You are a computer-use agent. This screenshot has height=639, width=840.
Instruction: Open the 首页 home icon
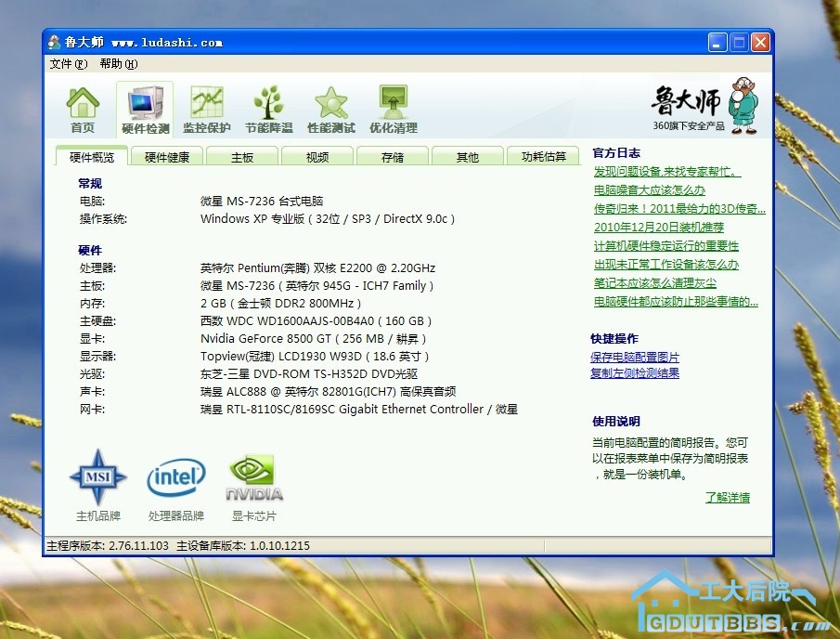83,110
